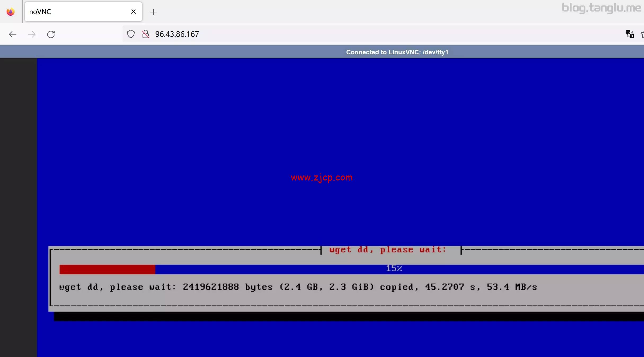
Task: Click the 15% progress percentage label
Action: [394, 268]
